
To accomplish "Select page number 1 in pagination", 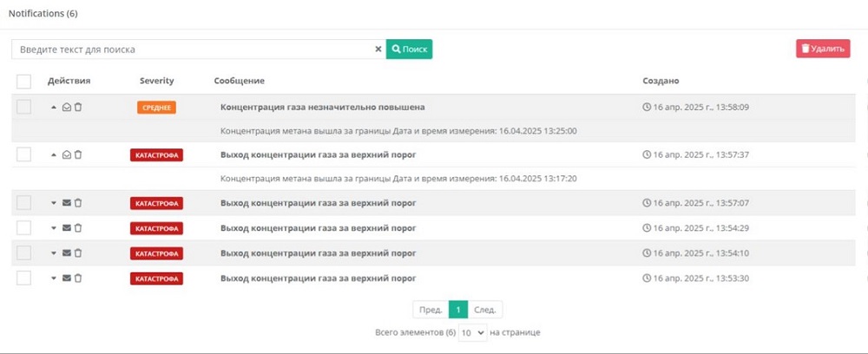I will (457, 310).
